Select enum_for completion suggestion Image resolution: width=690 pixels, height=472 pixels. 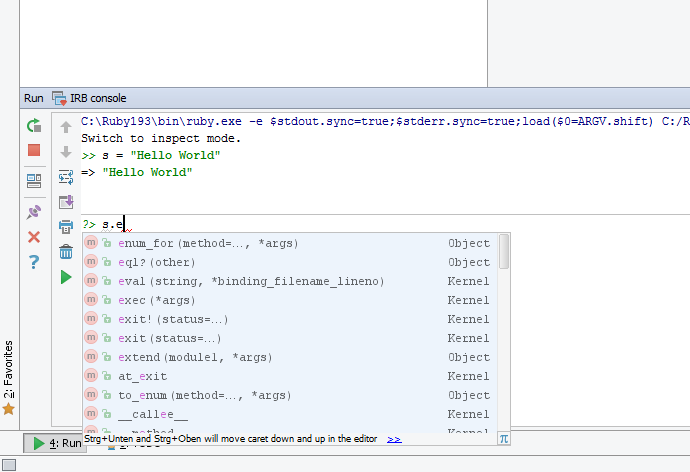pos(290,243)
